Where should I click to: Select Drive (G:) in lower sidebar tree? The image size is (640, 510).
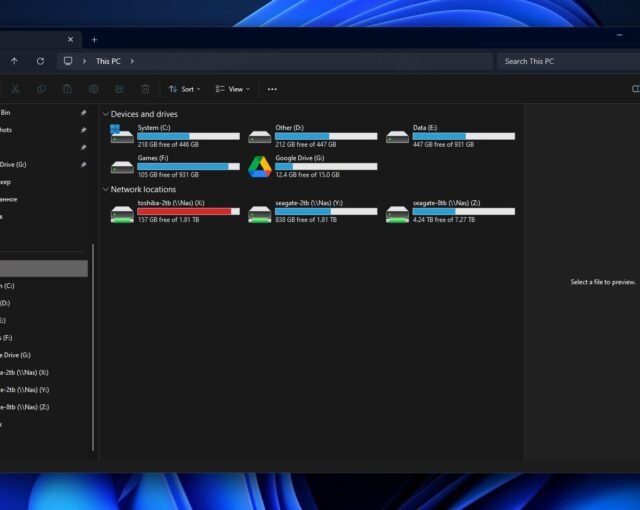tap(44, 355)
